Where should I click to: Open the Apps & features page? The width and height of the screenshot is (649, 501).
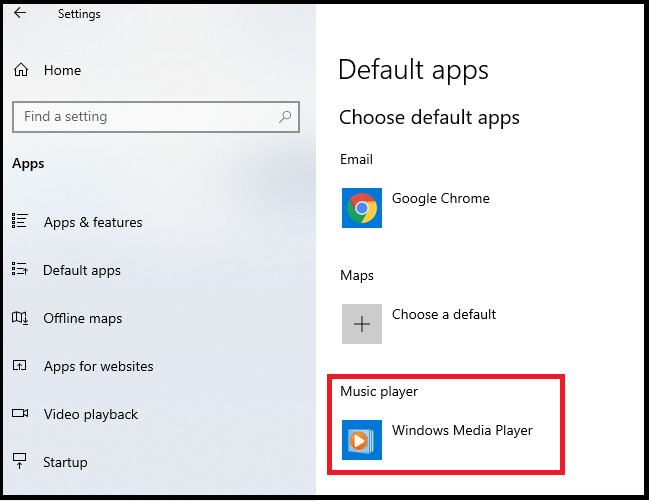coord(93,222)
